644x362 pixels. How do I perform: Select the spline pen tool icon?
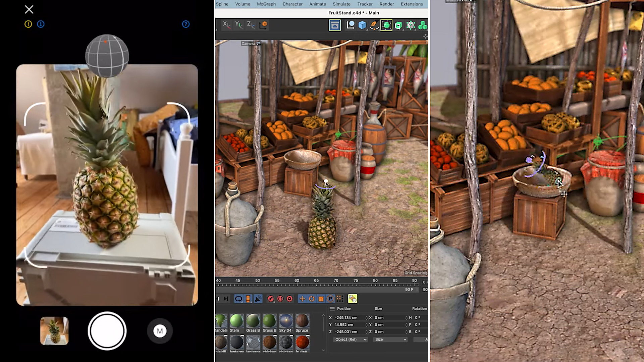pyautogui.click(x=375, y=25)
